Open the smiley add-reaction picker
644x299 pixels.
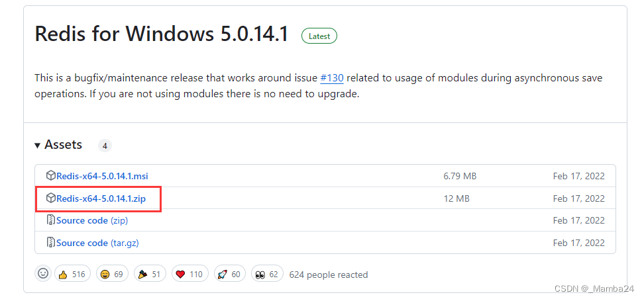click(43, 273)
